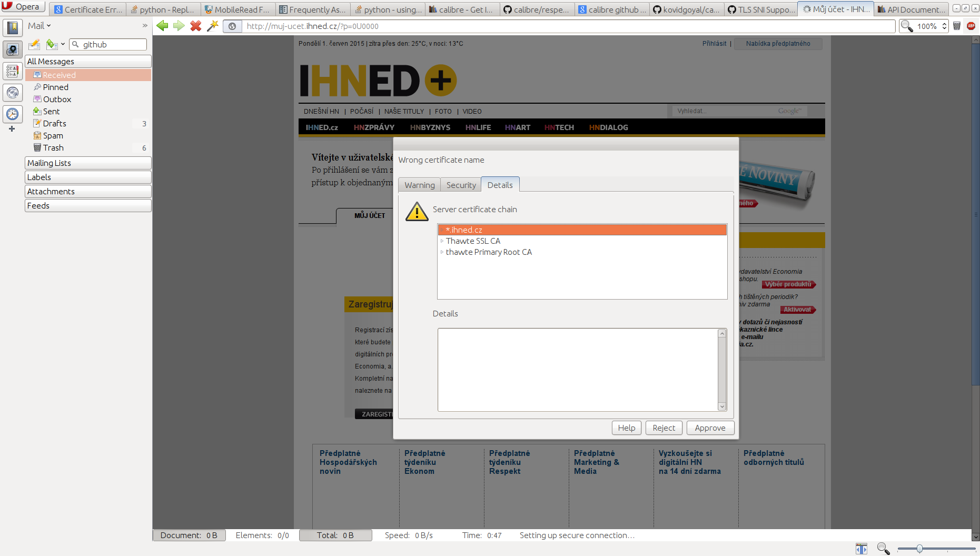The height and width of the screenshot is (556, 980).
Task: Expand the Feeds section
Action: pyautogui.click(x=88, y=206)
